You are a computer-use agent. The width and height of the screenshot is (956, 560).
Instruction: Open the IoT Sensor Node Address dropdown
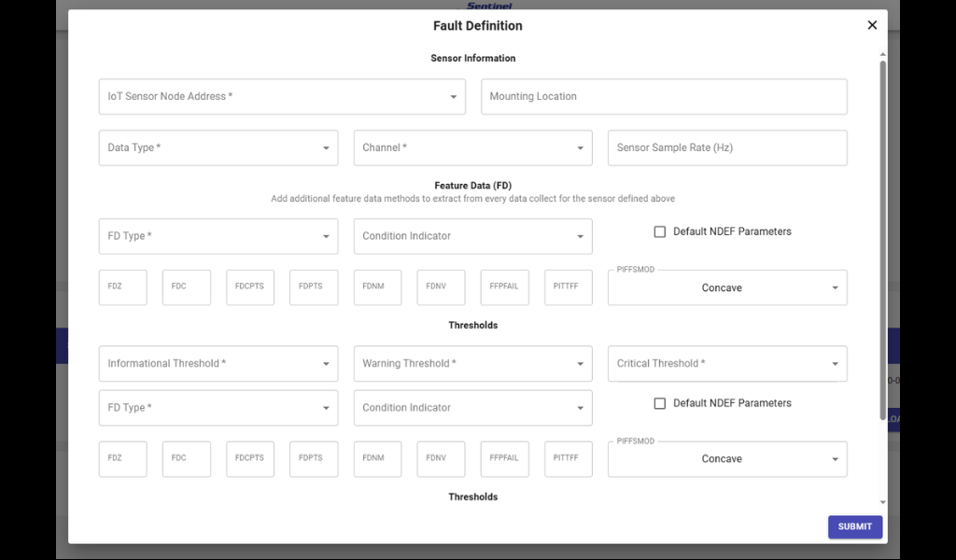point(281,96)
